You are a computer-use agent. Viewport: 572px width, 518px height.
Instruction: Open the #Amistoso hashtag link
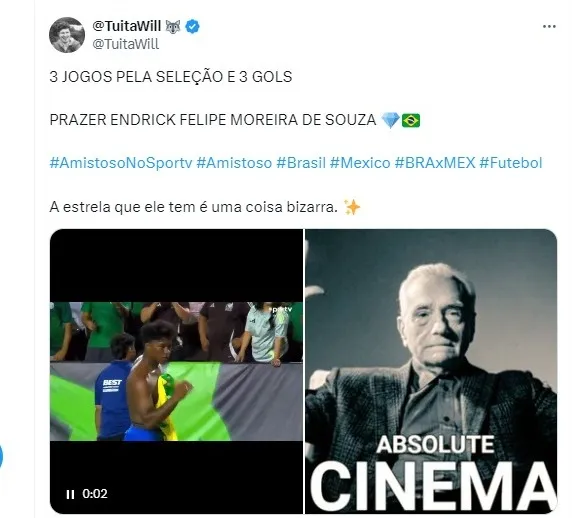pyautogui.click(x=234, y=163)
